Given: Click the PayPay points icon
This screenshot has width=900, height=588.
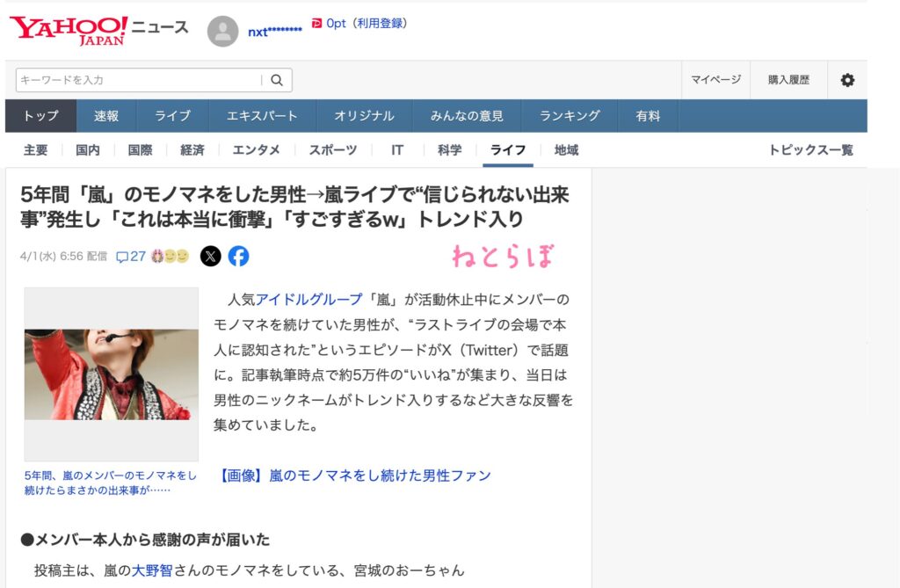Looking at the screenshot, I should click(316, 24).
